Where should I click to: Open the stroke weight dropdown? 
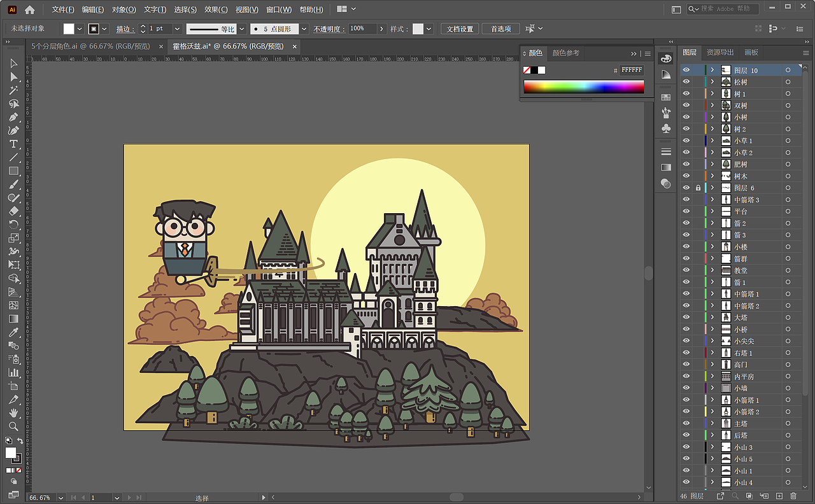177,29
